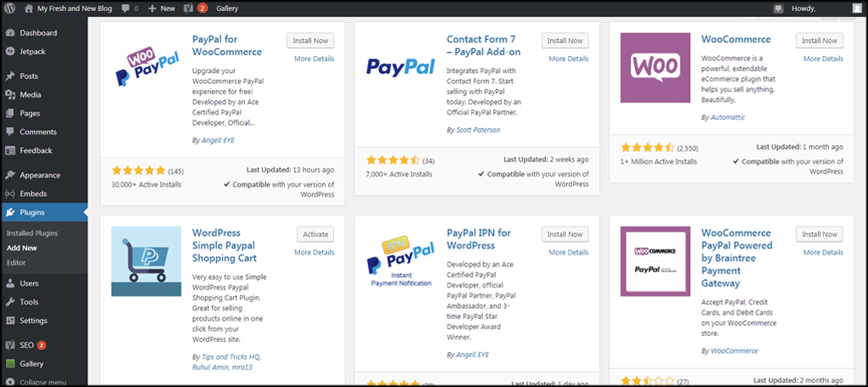Click the Pages icon in sidebar
The width and height of the screenshot is (868, 387).
[x=10, y=113]
